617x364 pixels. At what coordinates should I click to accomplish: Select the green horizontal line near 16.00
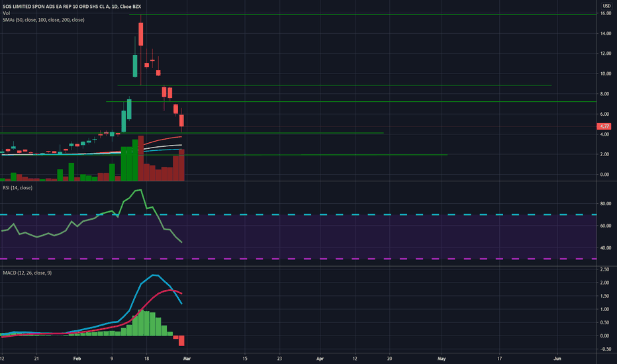[x=362, y=14]
